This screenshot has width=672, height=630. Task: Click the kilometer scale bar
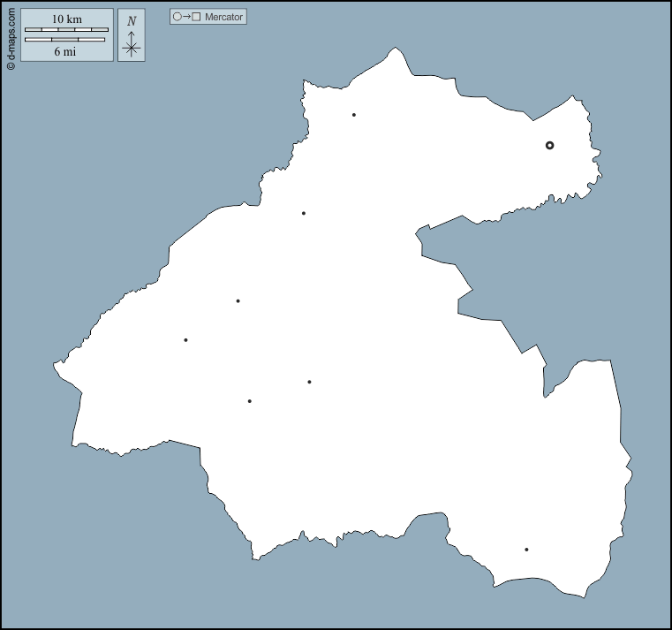[66, 30]
